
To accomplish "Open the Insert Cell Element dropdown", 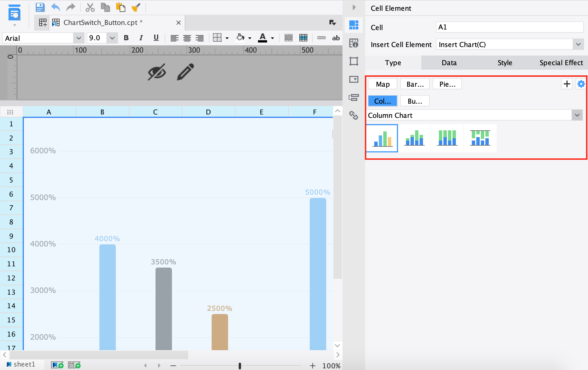I will pos(578,44).
